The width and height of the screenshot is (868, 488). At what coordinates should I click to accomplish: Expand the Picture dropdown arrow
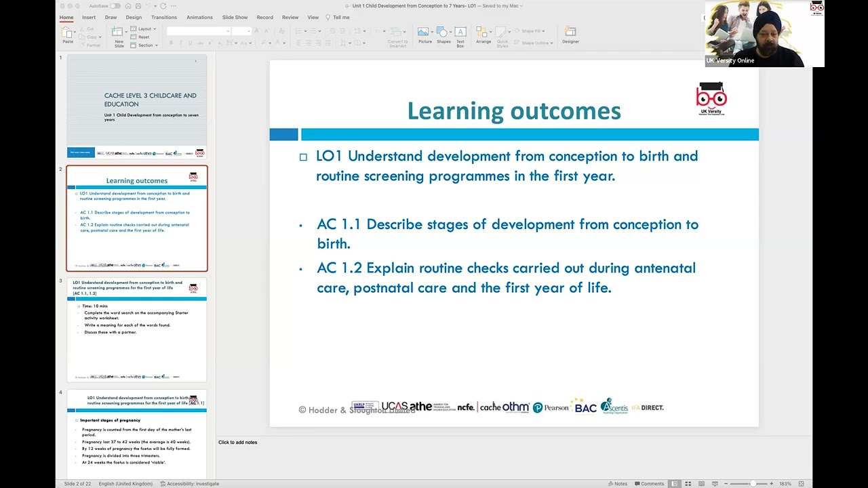pos(431,32)
